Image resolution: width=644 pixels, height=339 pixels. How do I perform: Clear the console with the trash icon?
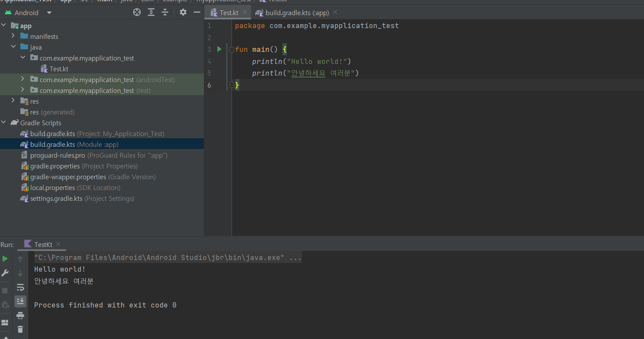click(20, 329)
